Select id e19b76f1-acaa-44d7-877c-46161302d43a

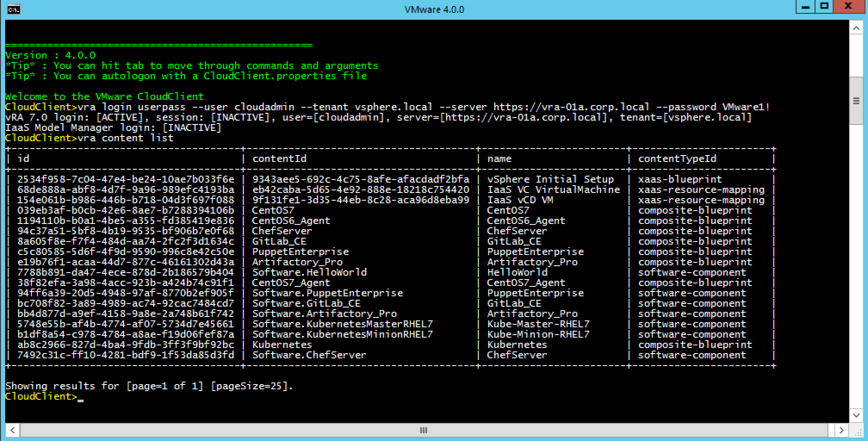(126, 262)
